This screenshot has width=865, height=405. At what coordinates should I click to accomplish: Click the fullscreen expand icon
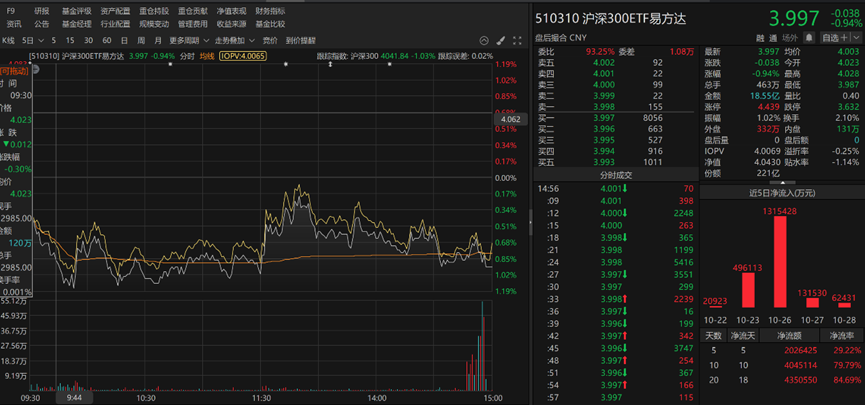(517, 40)
